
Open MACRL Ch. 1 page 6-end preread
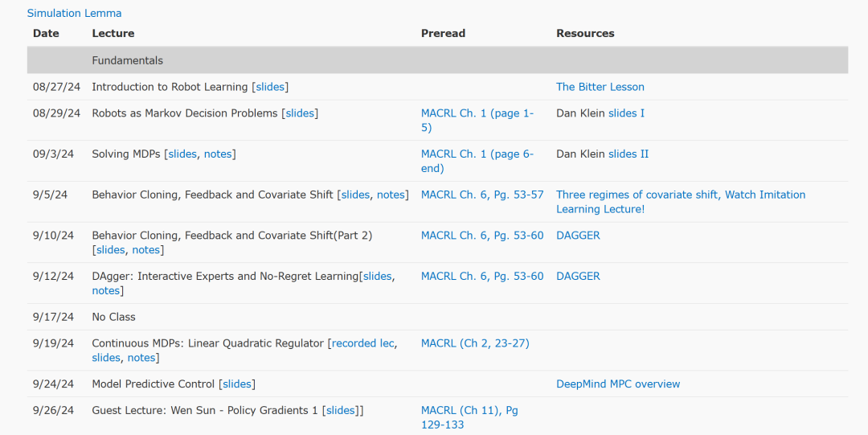tap(477, 154)
